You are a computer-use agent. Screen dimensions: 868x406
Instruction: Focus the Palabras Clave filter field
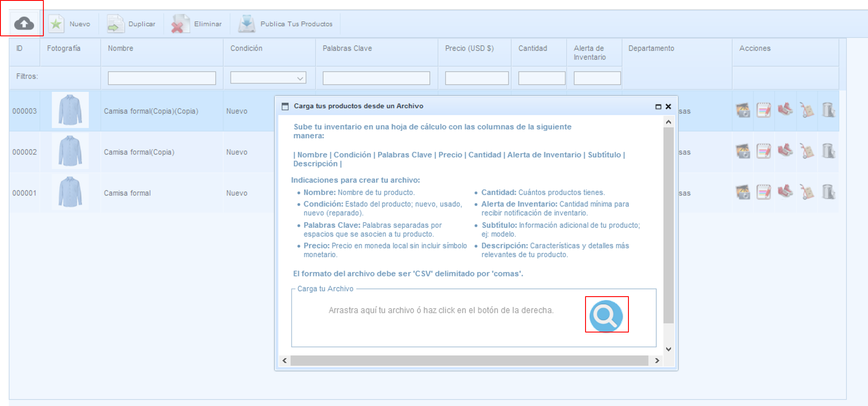coord(376,78)
